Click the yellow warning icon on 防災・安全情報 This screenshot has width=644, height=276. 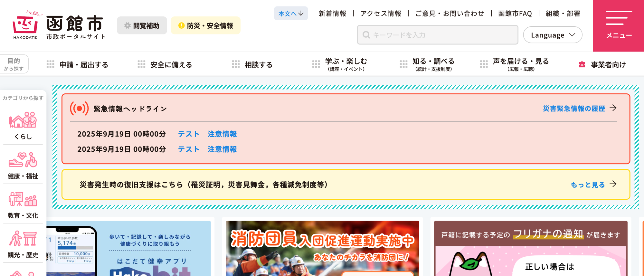[x=181, y=25]
